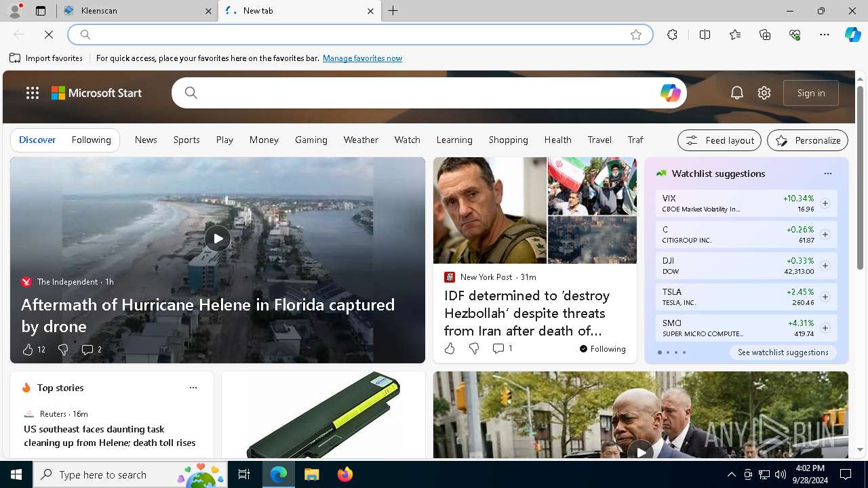868x488 pixels.
Task: Open the Top stories more options
Action: click(x=193, y=388)
